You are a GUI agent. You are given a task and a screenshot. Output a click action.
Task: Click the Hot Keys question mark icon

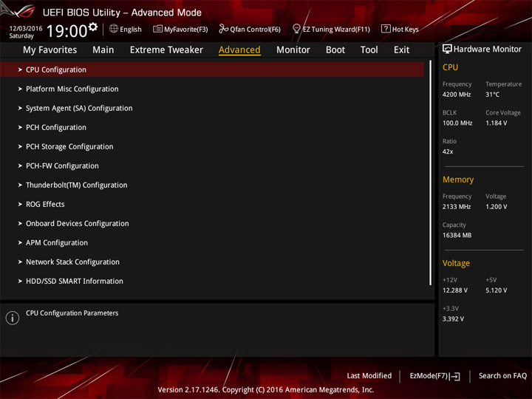[386, 29]
